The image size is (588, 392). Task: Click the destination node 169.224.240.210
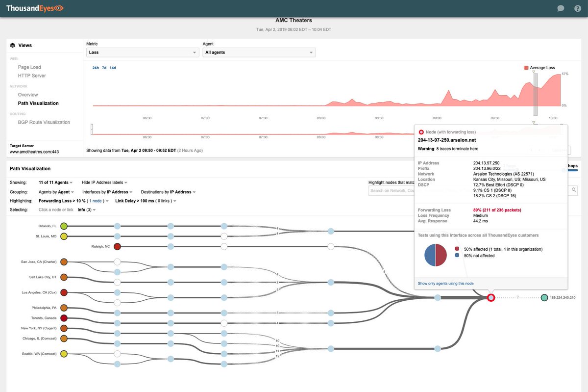544,297
